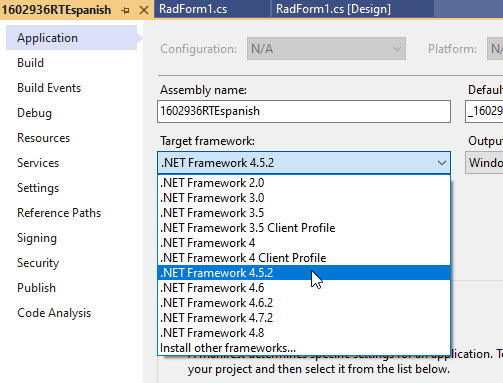Open the Platform dropdown
The width and height of the screenshot is (503, 383).
click(495, 49)
